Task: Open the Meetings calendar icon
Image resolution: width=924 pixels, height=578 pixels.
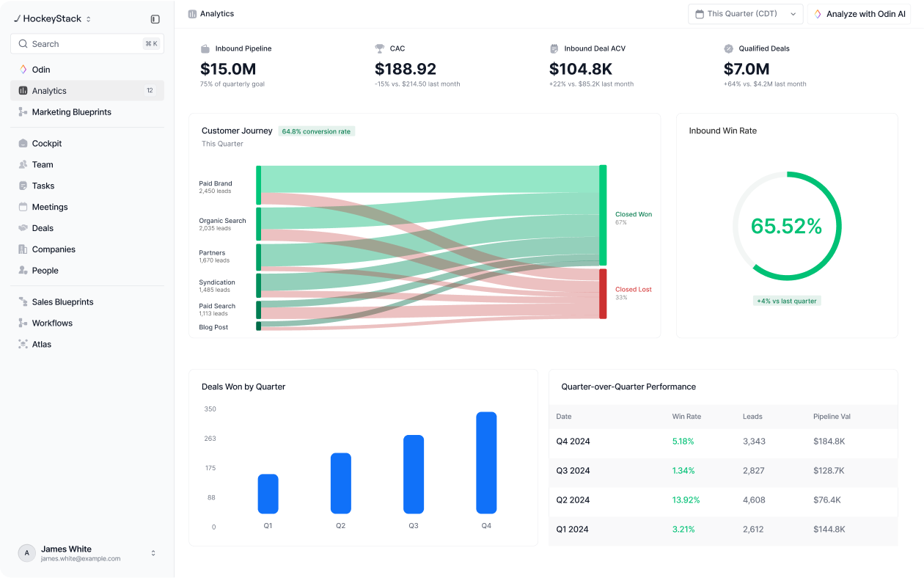Action: coord(23,208)
